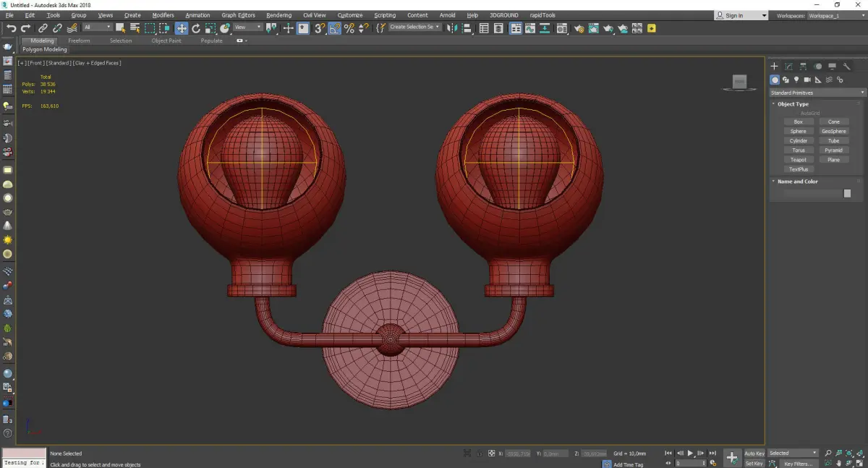This screenshot has height=468, width=868.
Task: Open the Standard Primitives dropdown
Action: tap(817, 93)
